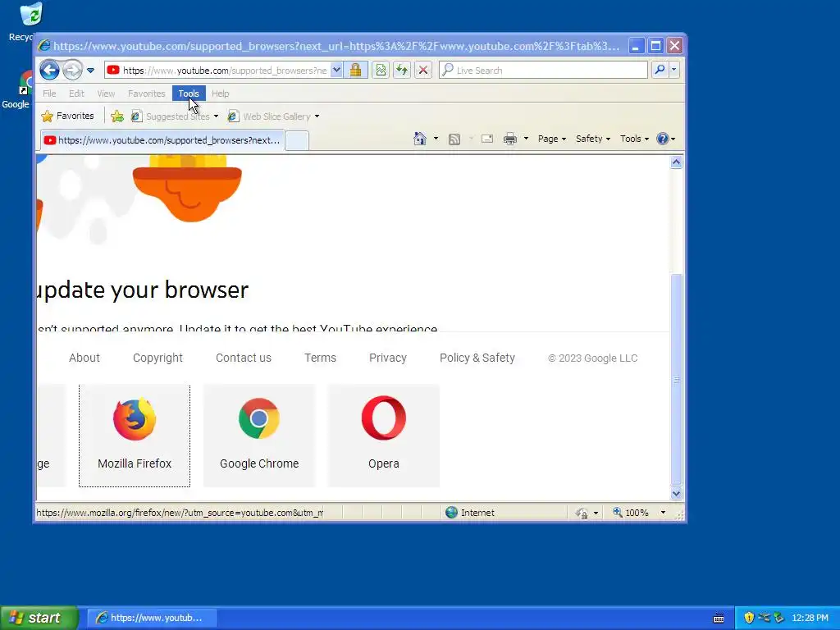
Task: Open the Page command menu
Action: 552,139
